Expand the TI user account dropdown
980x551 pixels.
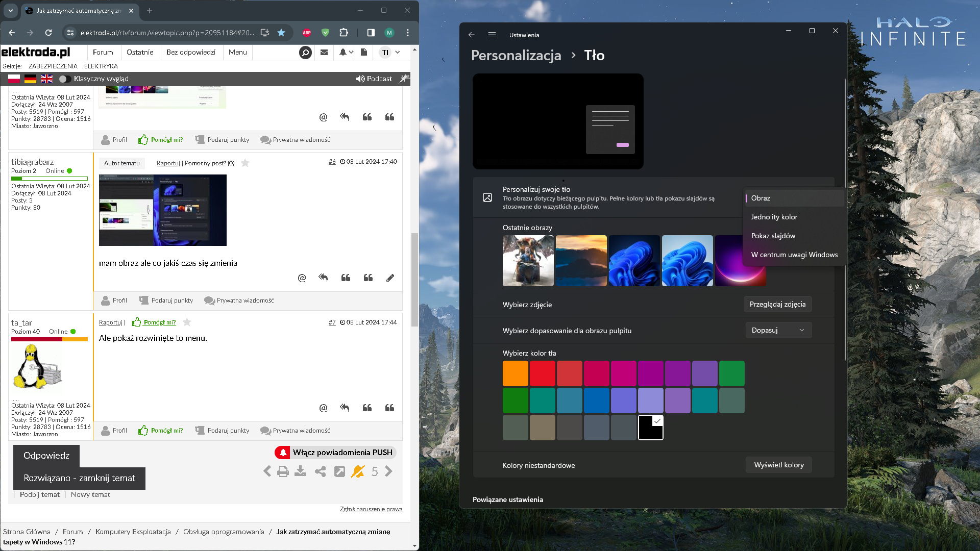tap(390, 52)
